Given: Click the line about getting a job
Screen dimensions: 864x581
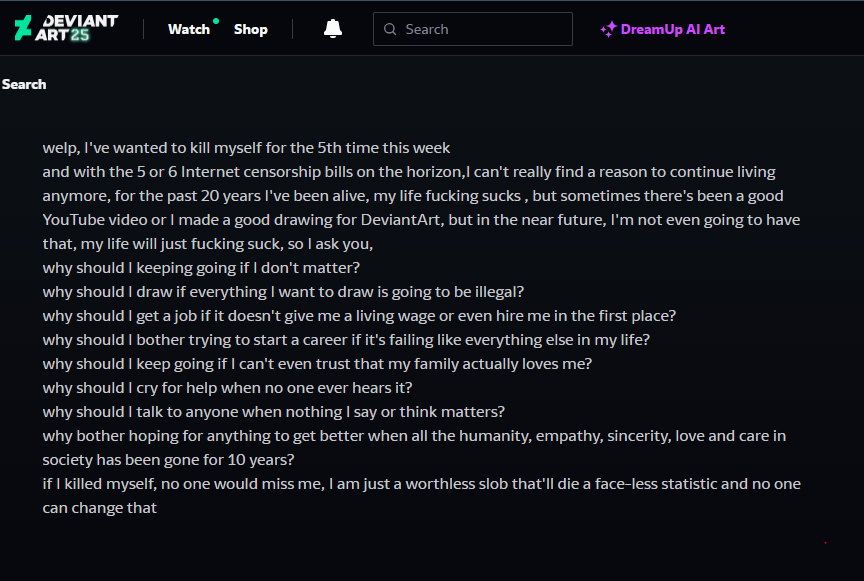Looking at the screenshot, I should [x=359, y=316].
